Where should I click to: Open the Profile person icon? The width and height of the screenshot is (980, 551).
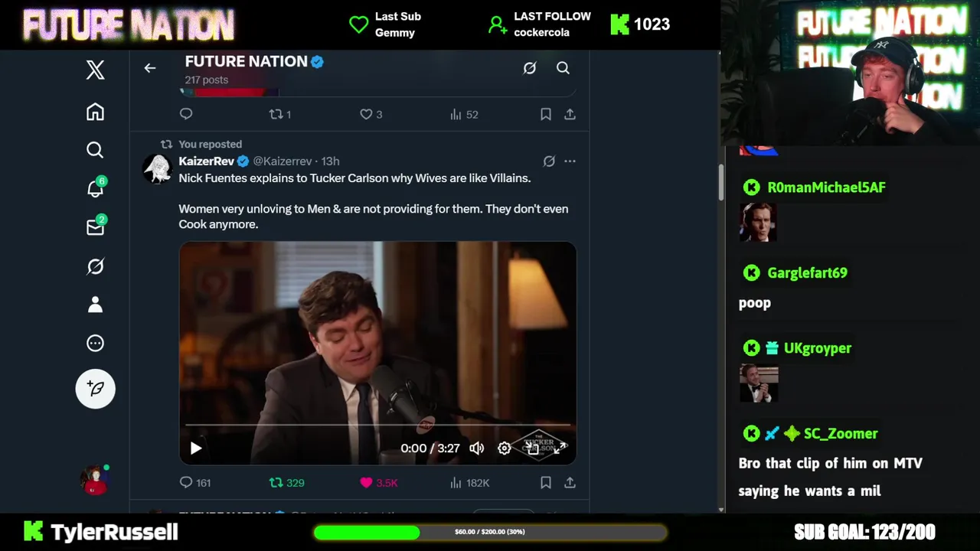click(95, 305)
